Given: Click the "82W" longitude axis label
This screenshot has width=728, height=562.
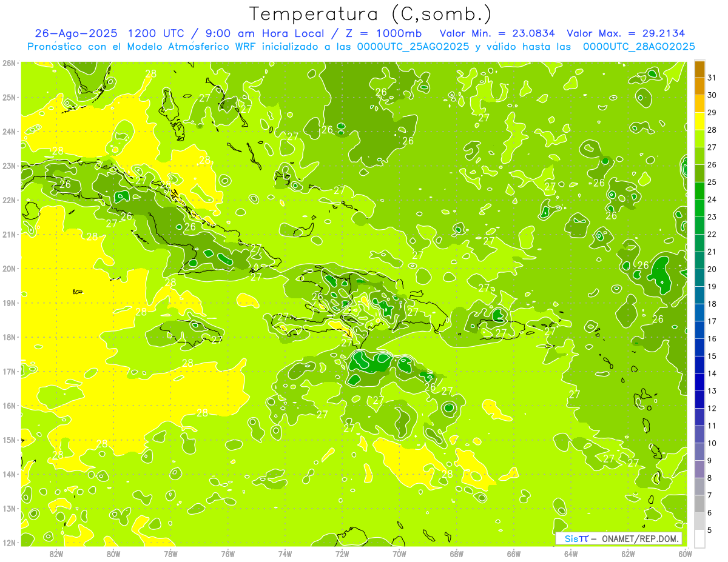Looking at the screenshot, I should tap(56, 554).
